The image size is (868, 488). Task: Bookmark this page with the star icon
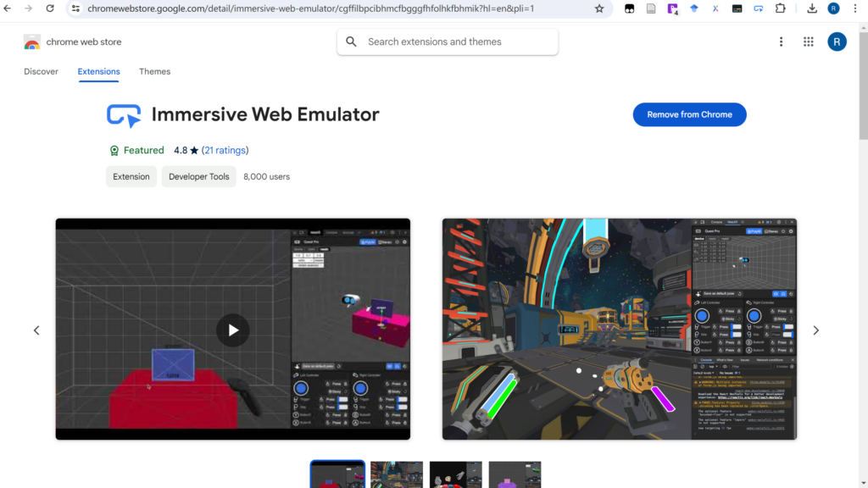599,8
